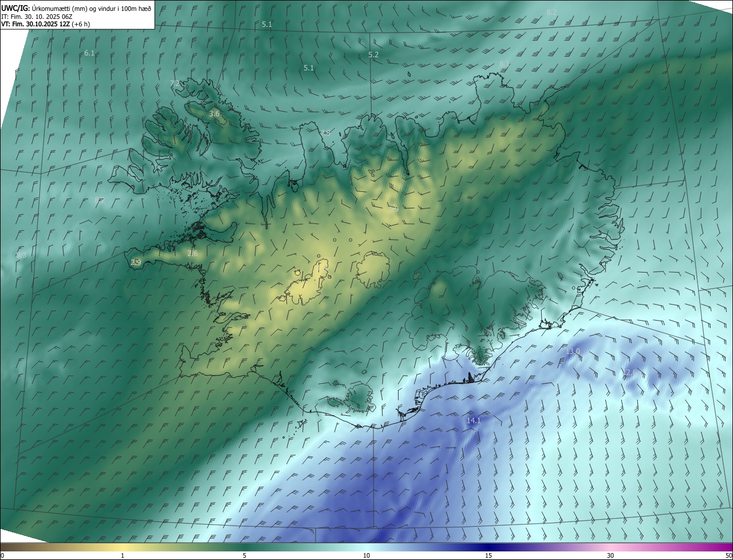Select the 12.6 value in the purple patch

[x=629, y=372]
